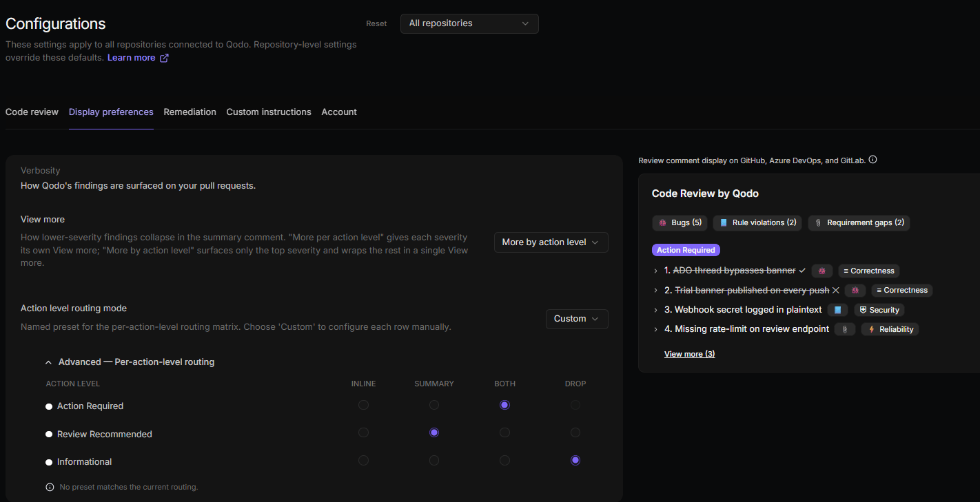980x502 pixels.
Task: Switch to the Display preferences tab
Action: click(x=111, y=112)
